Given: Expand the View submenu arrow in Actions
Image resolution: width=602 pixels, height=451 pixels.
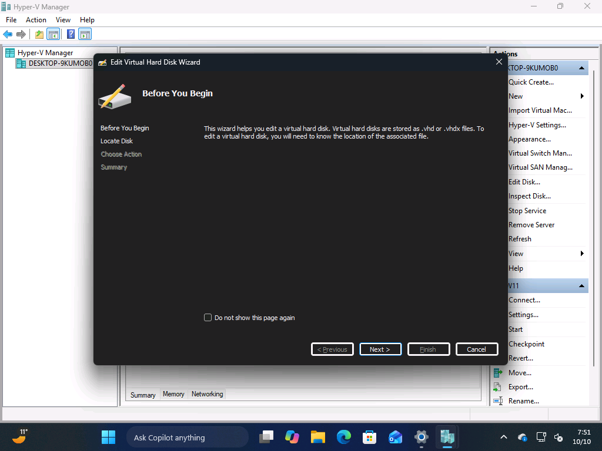Looking at the screenshot, I should pos(582,253).
